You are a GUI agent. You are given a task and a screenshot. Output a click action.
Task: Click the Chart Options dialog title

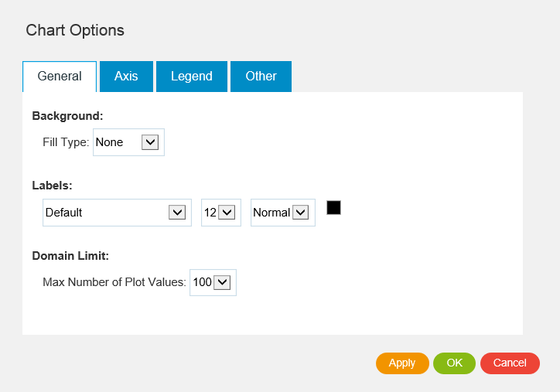point(75,30)
